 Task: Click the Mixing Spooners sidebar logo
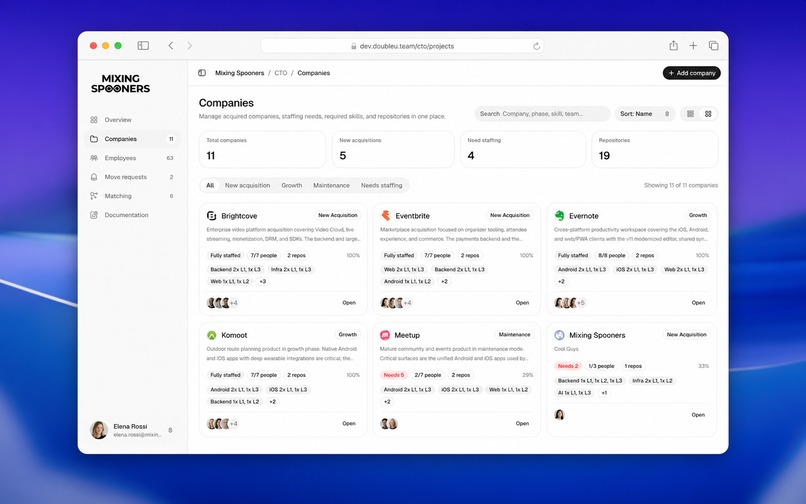(121, 83)
